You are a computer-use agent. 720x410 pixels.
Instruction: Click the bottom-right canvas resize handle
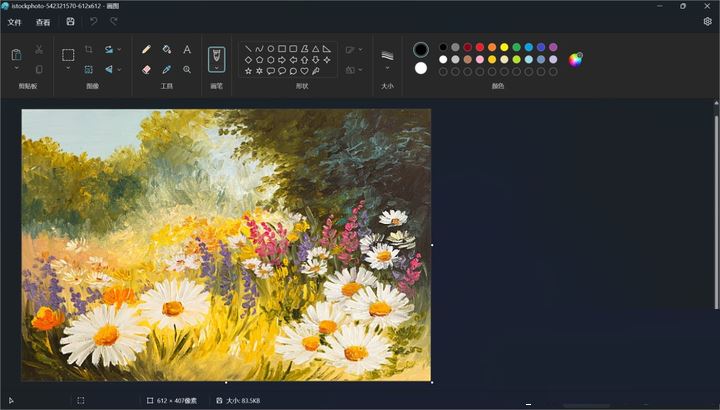[x=432, y=382]
